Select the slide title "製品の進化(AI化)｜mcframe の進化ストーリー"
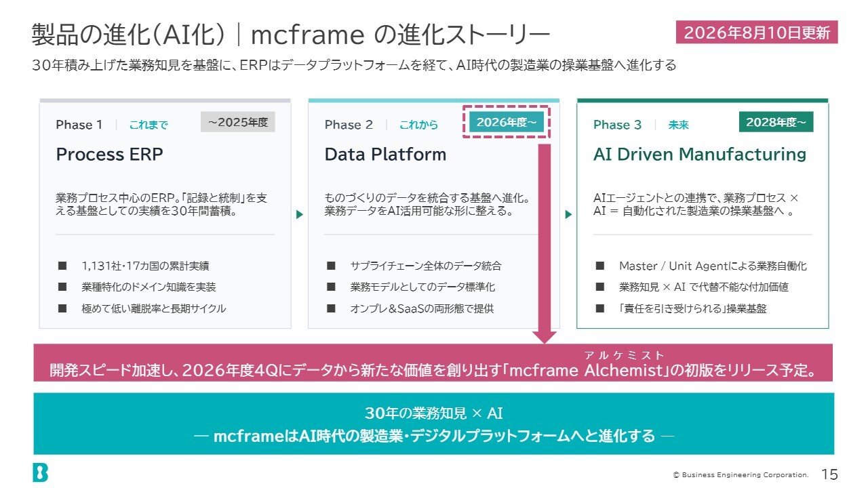868x488 pixels. [291, 35]
